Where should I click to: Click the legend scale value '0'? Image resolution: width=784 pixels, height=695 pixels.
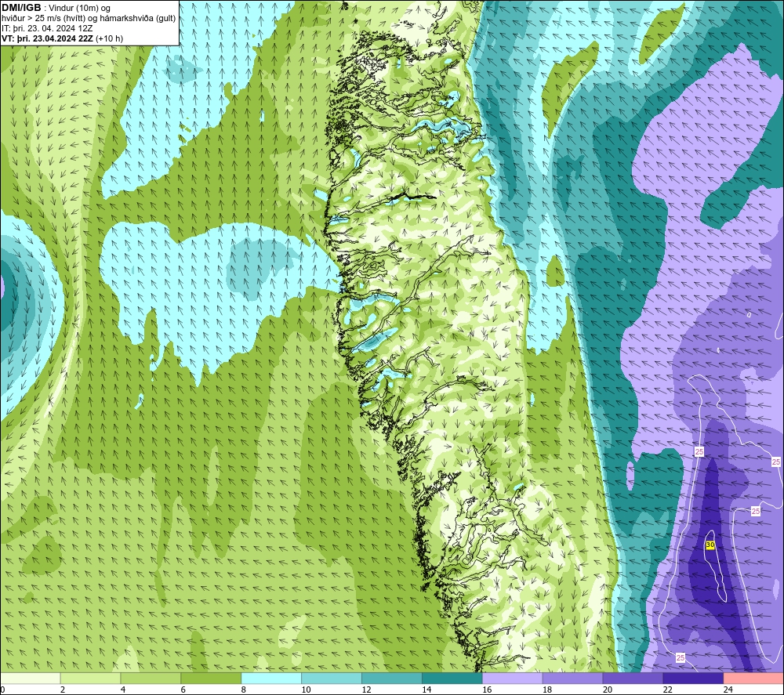point(3,690)
